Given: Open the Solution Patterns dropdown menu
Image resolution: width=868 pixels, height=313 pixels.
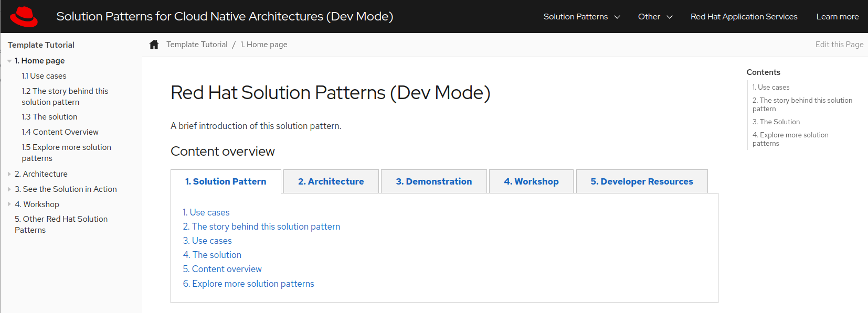Looking at the screenshot, I should (581, 17).
